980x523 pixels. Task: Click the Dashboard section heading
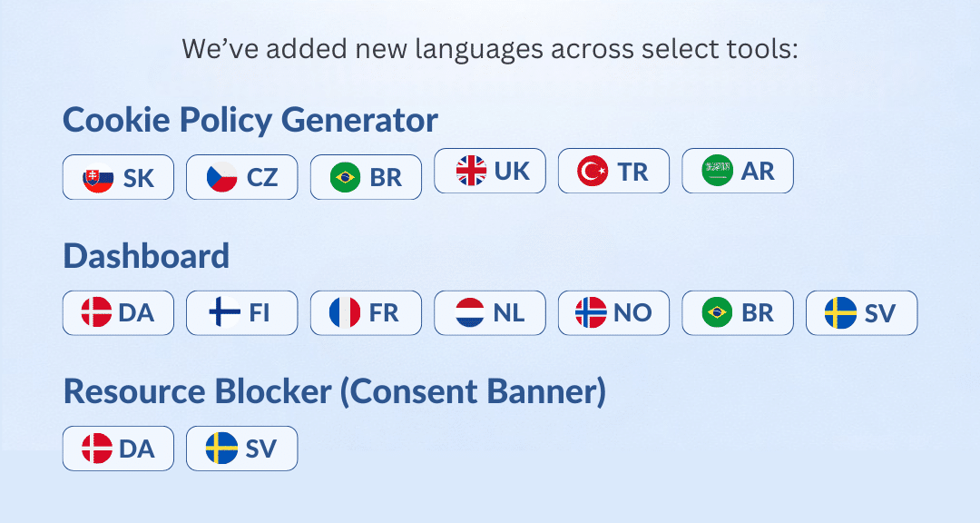[x=146, y=256]
